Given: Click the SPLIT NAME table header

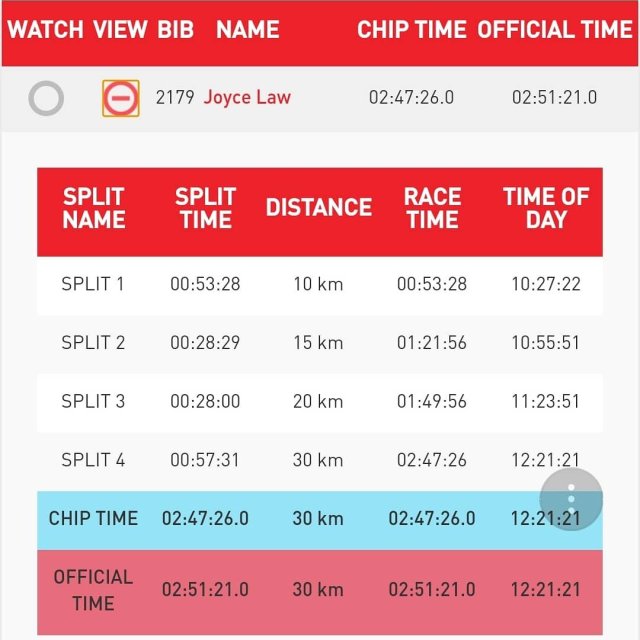Looking at the screenshot, I should pyautogui.click(x=93, y=208).
